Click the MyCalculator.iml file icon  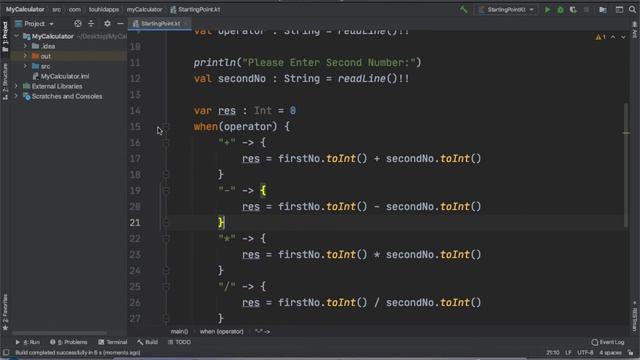click(36, 76)
